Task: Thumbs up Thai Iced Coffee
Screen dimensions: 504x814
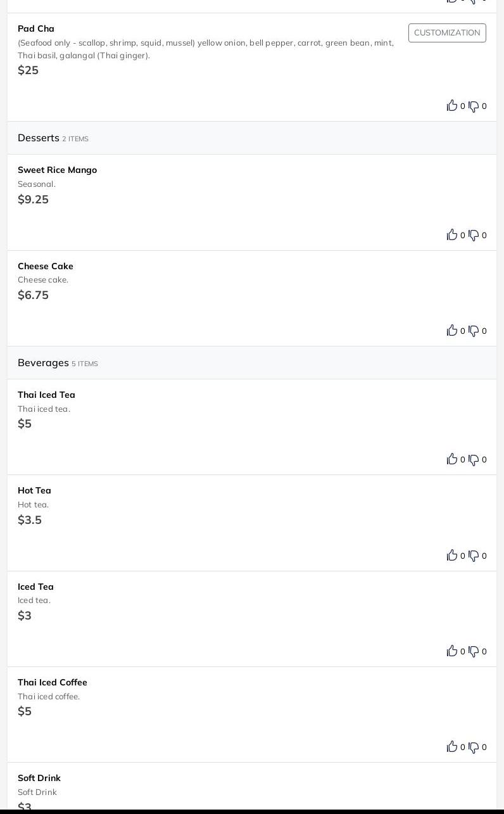Action: click(x=452, y=747)
